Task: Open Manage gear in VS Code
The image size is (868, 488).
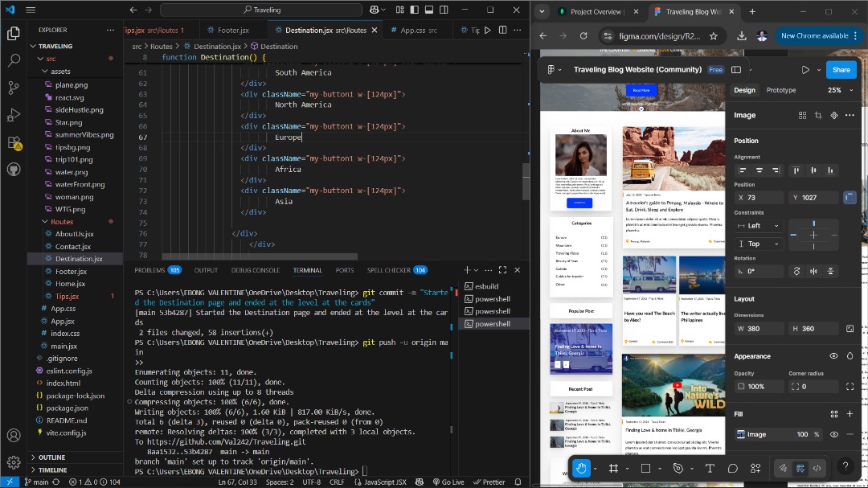Action: click(x=14, y=462)
